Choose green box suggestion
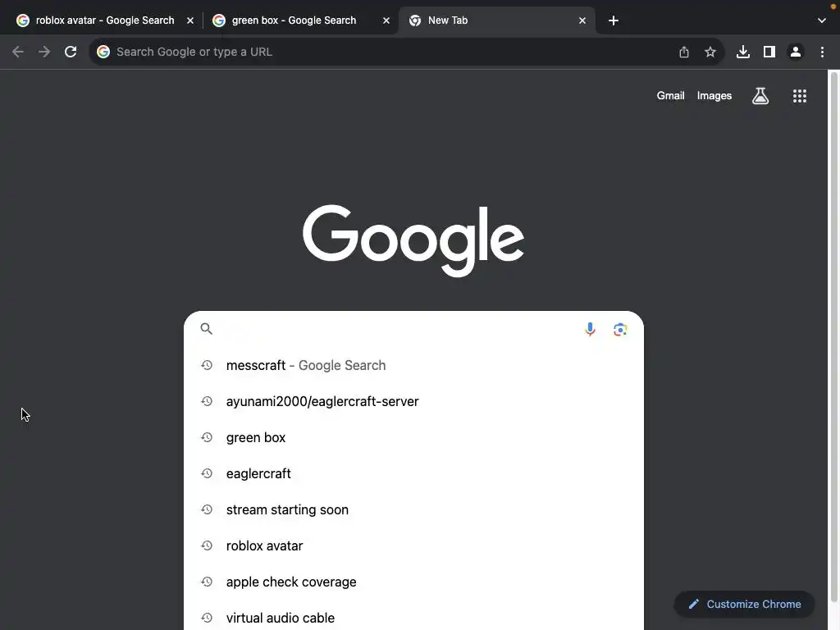840x630 pixels. pyautogui.click(x=413, y=438)
